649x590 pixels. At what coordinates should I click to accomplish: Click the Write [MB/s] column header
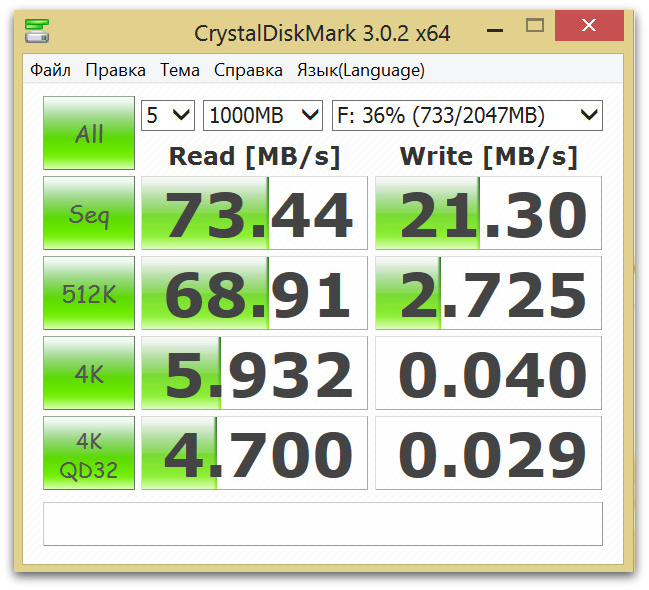pyautogui.click(x=488, y=157)
